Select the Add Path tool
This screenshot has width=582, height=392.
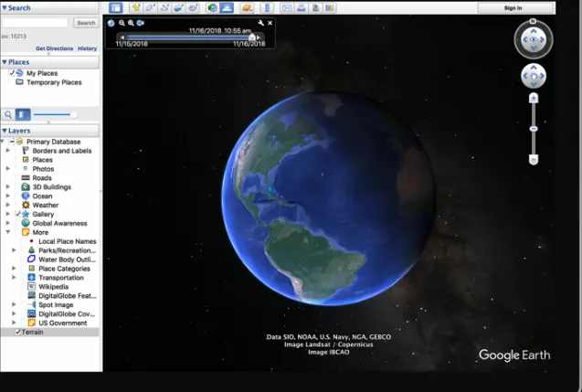(x=164, y=8)
